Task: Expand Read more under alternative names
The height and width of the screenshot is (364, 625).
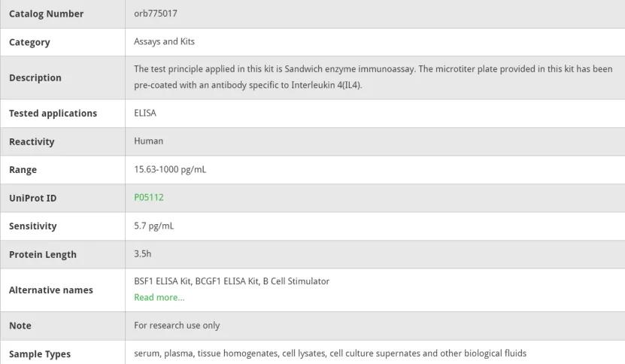Action: coord(159,298)
